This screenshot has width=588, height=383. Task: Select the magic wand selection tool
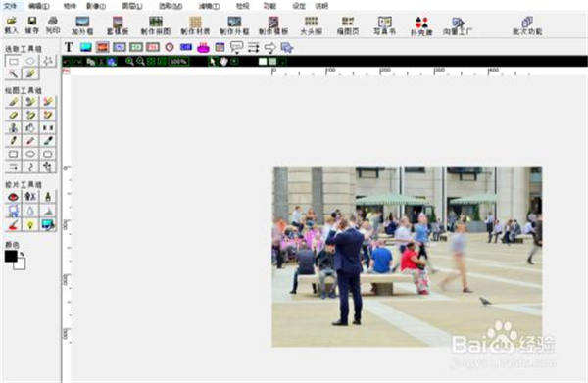(x=13, y=73)
